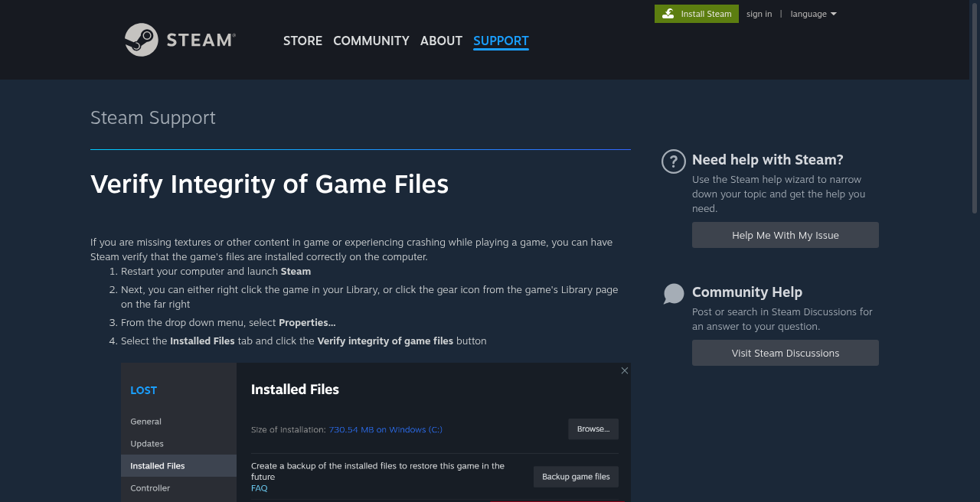Go to the ABOUT page
Viewport: 980px width, 502px height.
click(x=441, y=41)
